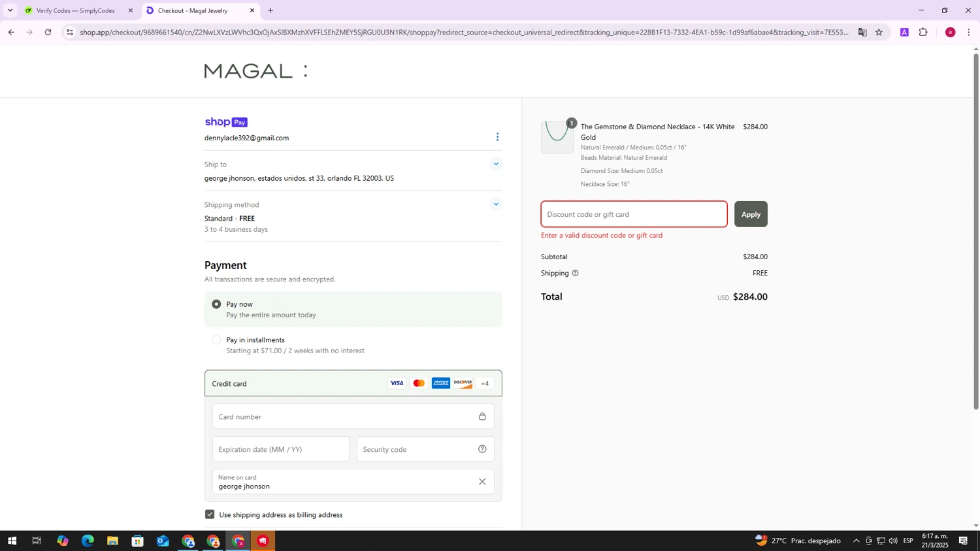Click the email dennylacle392@gmail.com
Viewport: 980px width, 551px height.
click(x=246, y=138)
